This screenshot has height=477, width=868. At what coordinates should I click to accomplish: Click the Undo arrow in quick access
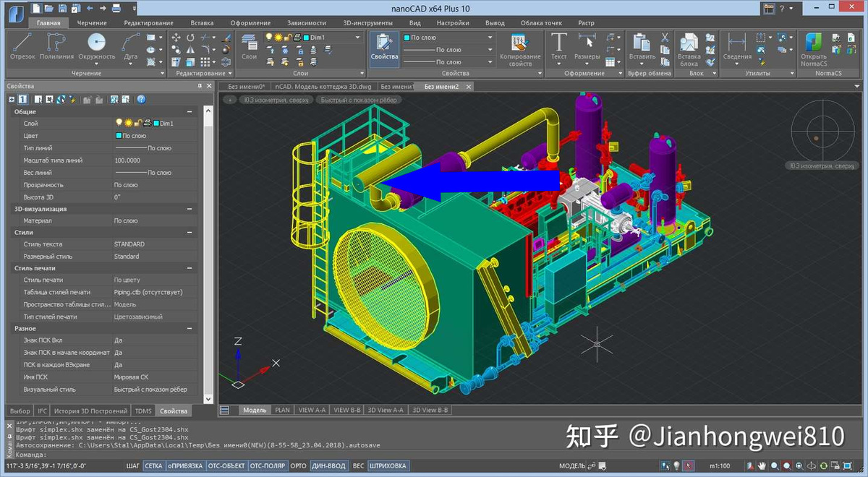[90, 9]
